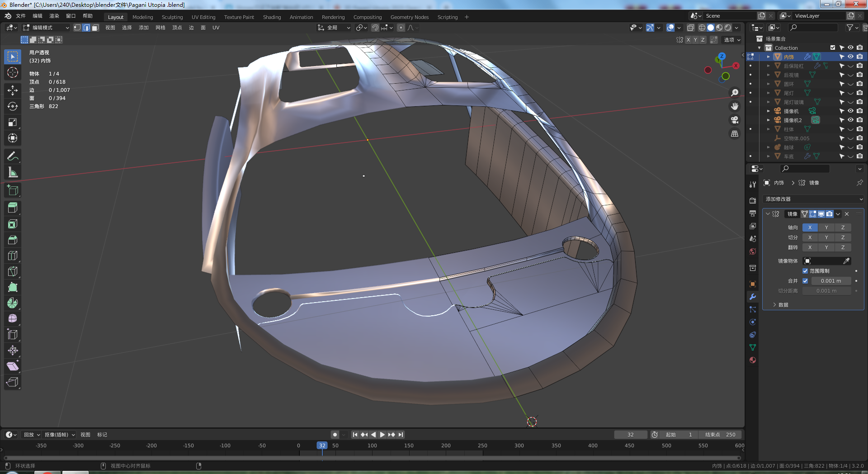868x474 pixels.
Task: Collapse the 镜像 modifier panel
Action: point(768,214)
